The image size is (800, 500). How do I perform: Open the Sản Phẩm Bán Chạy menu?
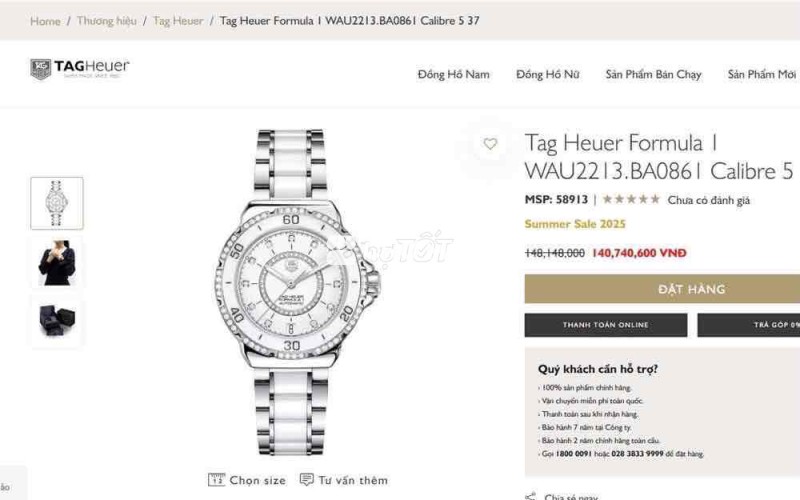653,74
